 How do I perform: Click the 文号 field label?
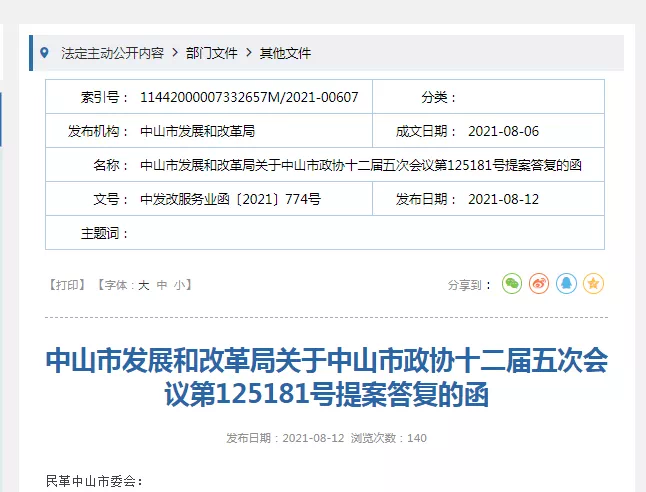(110, 199)
